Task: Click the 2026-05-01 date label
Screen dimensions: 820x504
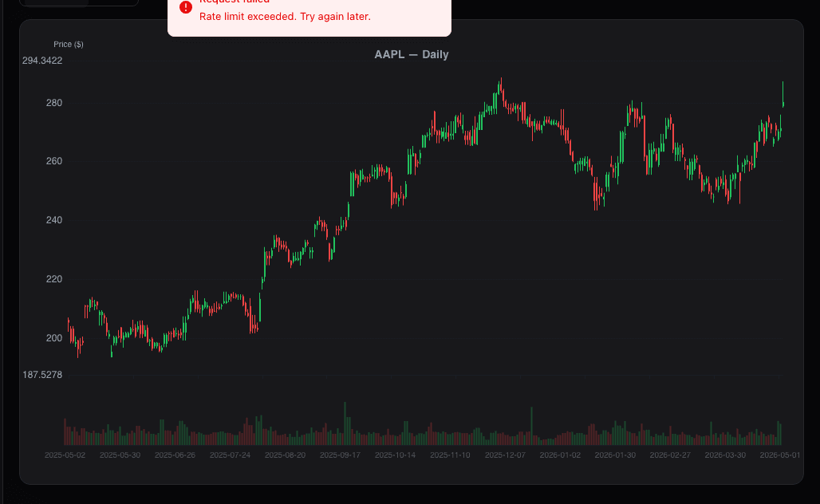Action: pyautogui.click(x=780, y=455)
